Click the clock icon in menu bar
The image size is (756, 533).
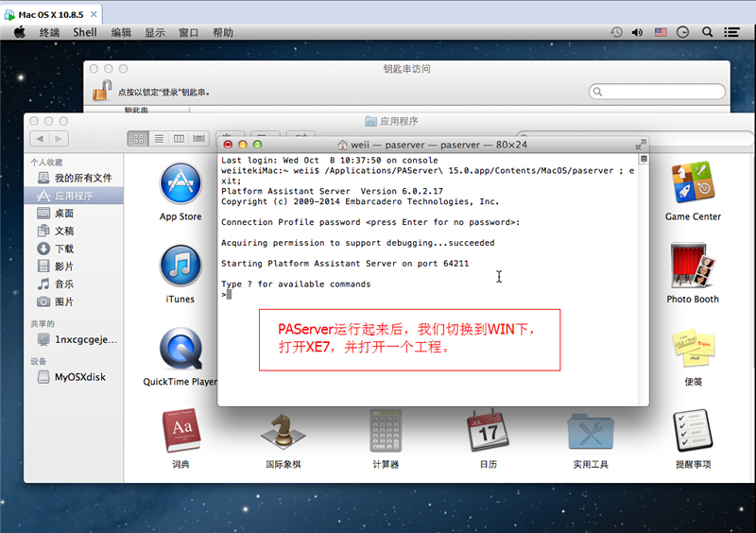click(x=682, y=32)
